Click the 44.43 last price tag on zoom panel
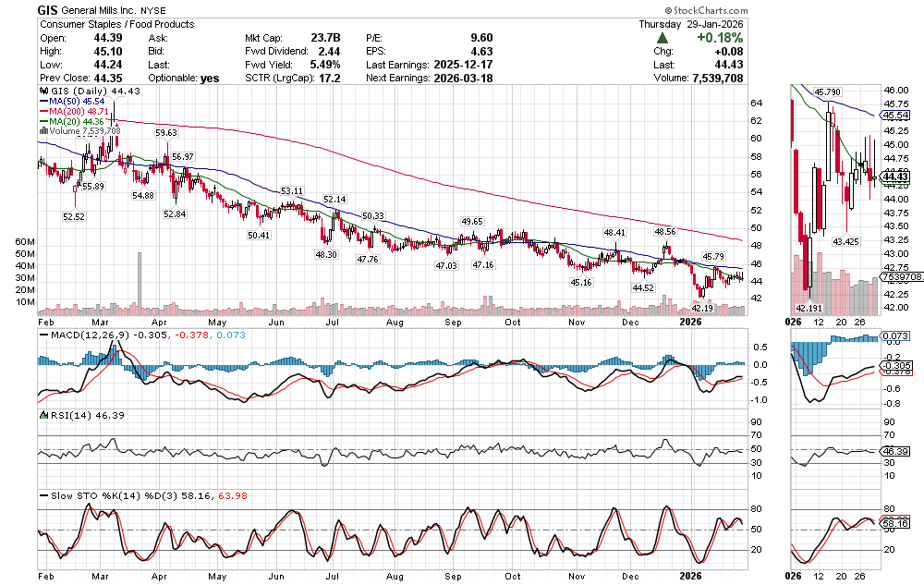 click(x=894, y=176)
